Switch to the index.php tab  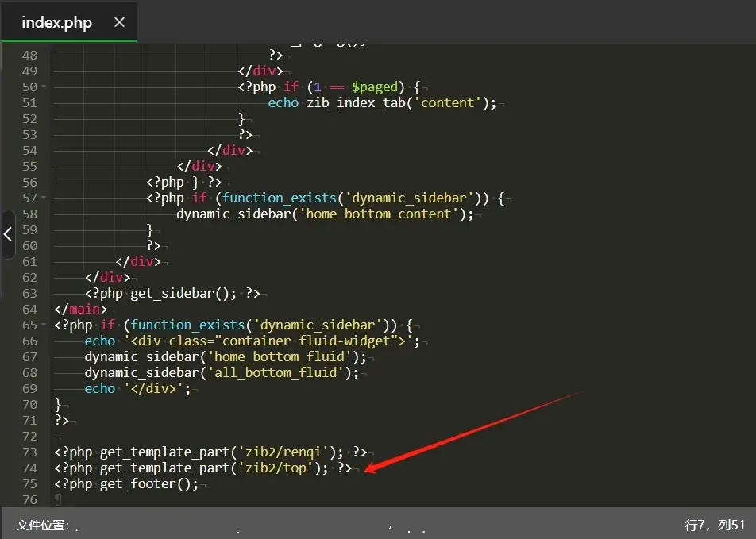click(56, 22)
